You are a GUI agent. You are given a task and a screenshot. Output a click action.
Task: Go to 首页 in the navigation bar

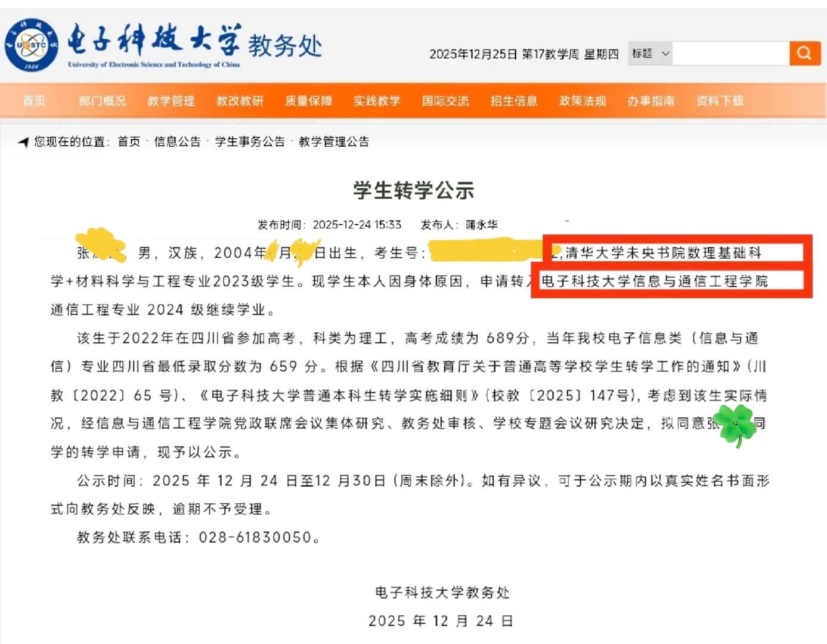point(34,101)
